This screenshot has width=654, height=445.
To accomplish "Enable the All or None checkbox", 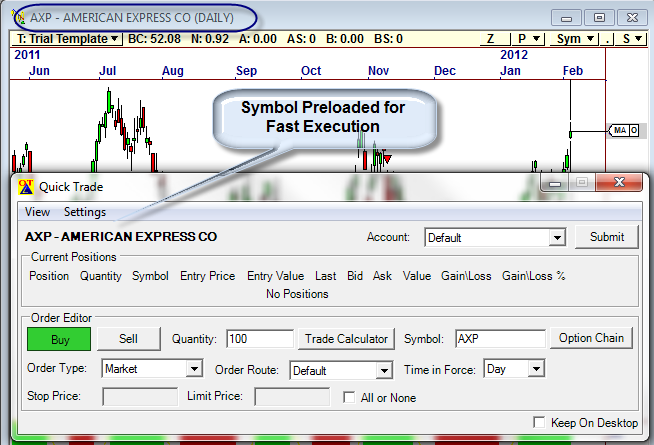I will coord(349,397).
